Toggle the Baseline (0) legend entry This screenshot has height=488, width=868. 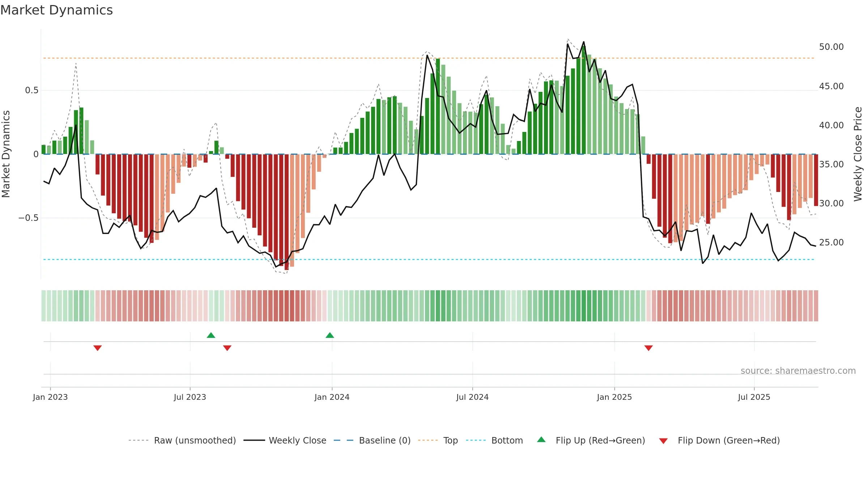372,440
